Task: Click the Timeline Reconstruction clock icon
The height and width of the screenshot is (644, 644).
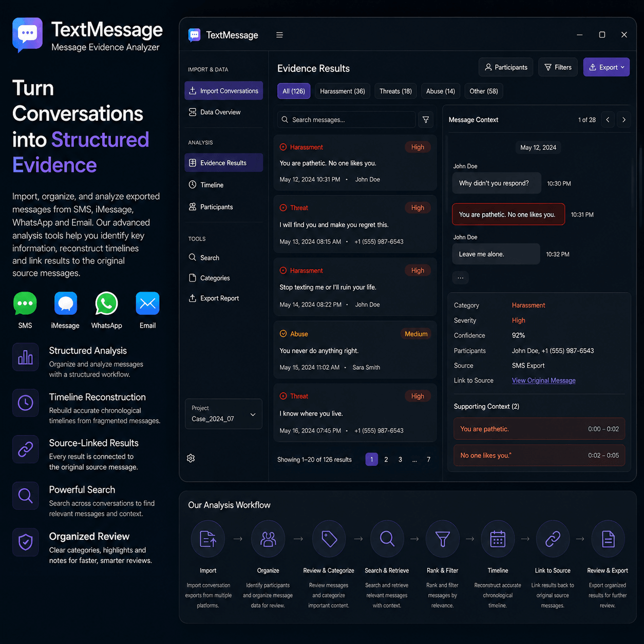Action: coord(26,403)
